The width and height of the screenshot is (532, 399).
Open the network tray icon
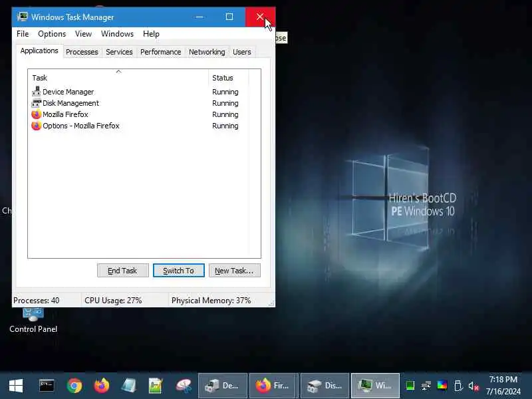[426, 386]
